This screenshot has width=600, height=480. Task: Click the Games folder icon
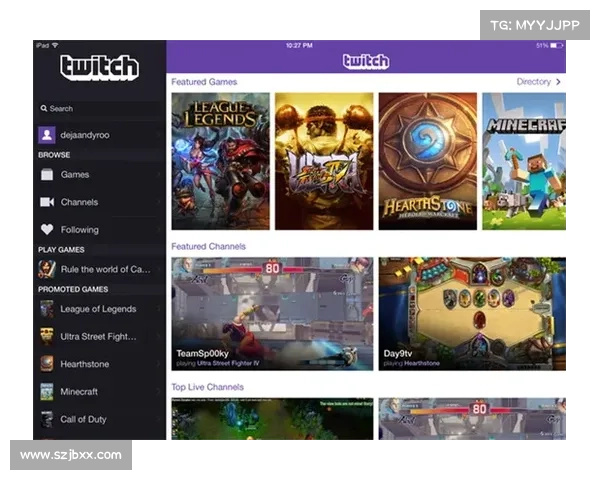[x=47, y=175]
